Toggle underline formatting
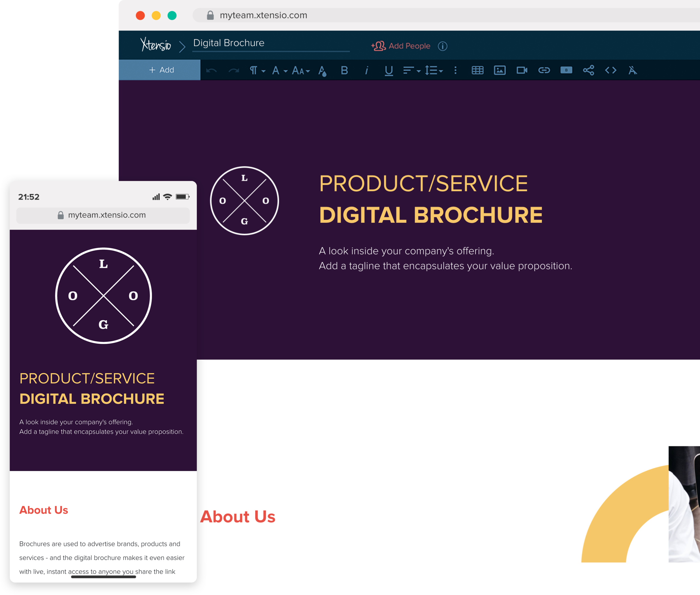The width and height of the screenshot is (700, 595). point(389,70)
